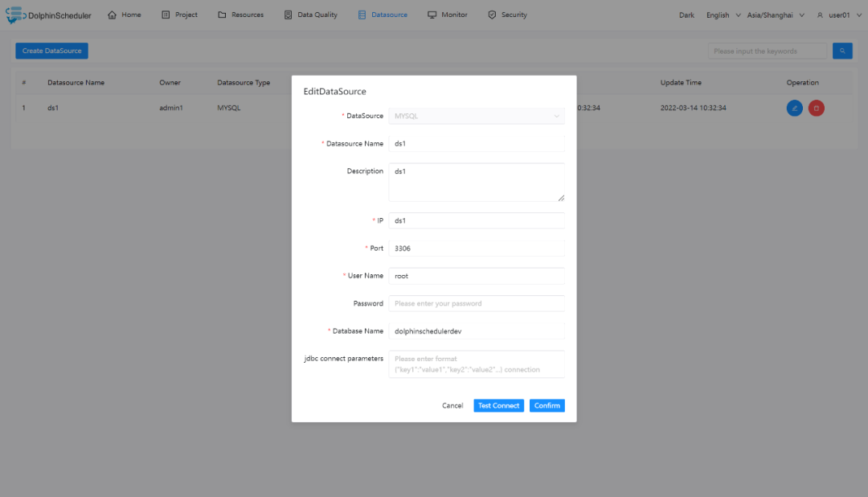Click the blue edit icon for ds1
Viewport: 868px width, 497px height.
pyautogui.click(x=794, y=108)
